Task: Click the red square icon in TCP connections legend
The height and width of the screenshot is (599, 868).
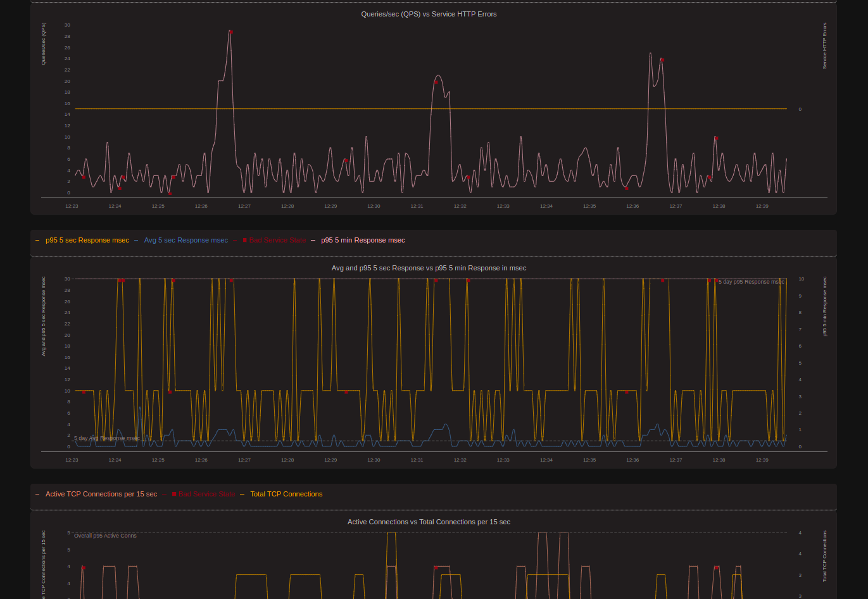Action: pos(174,494)
